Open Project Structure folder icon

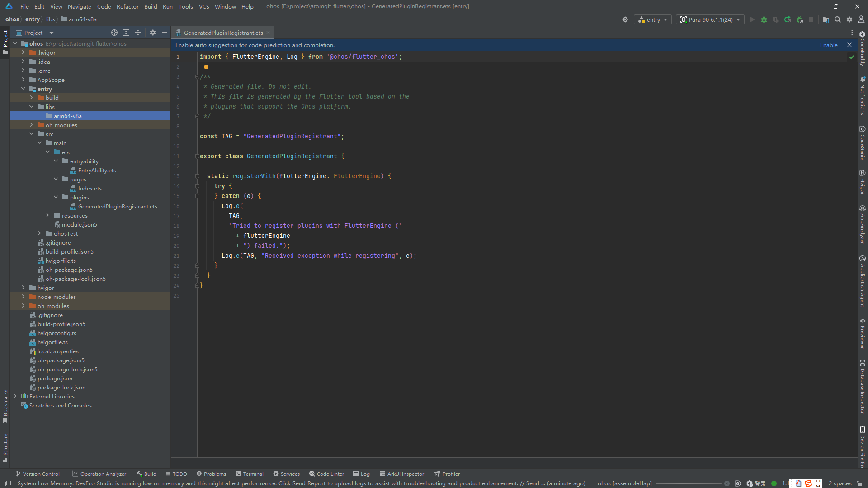(826, 19)
